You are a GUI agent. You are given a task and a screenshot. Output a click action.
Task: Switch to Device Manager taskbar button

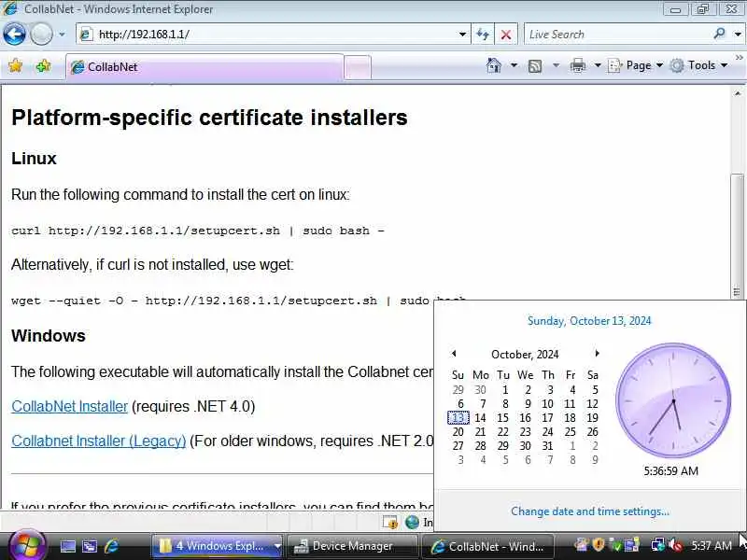pos(353,546)
